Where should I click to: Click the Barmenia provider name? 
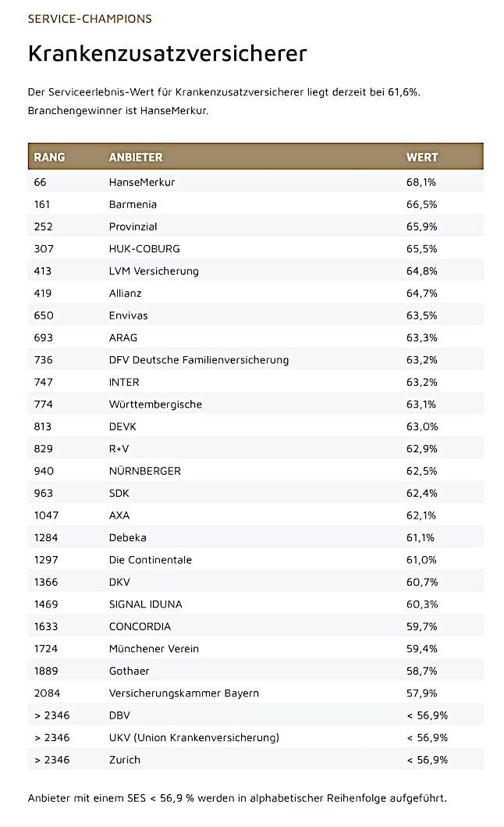tap(133, 205)
